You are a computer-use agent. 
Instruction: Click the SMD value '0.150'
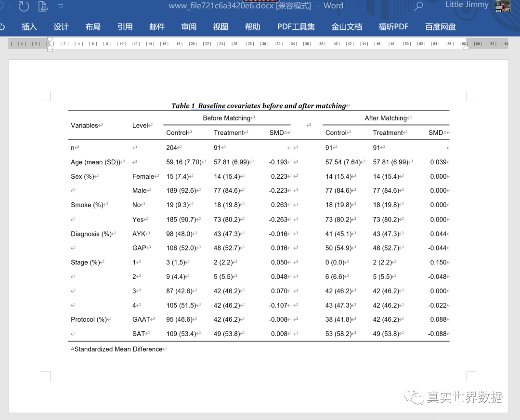(x=439, y=262)
